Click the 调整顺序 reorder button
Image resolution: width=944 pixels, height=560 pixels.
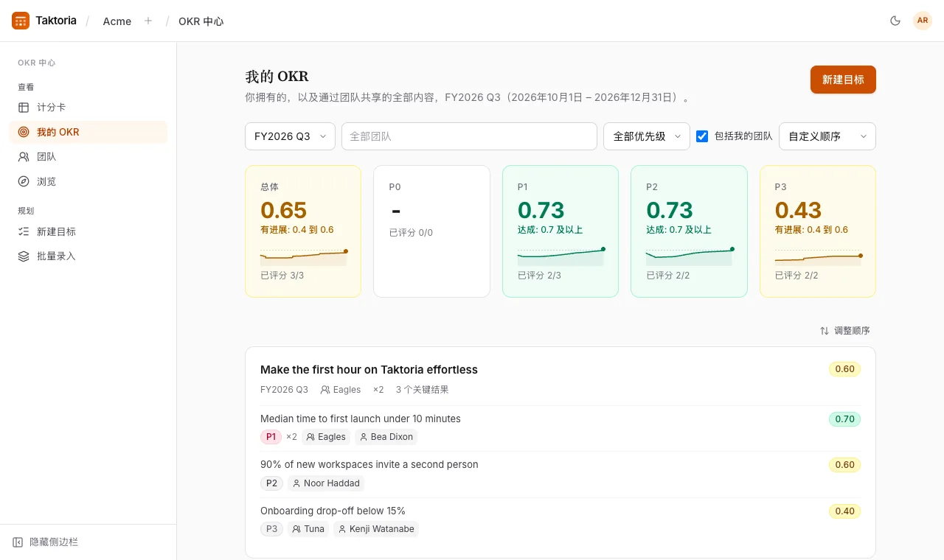[845, 331]
